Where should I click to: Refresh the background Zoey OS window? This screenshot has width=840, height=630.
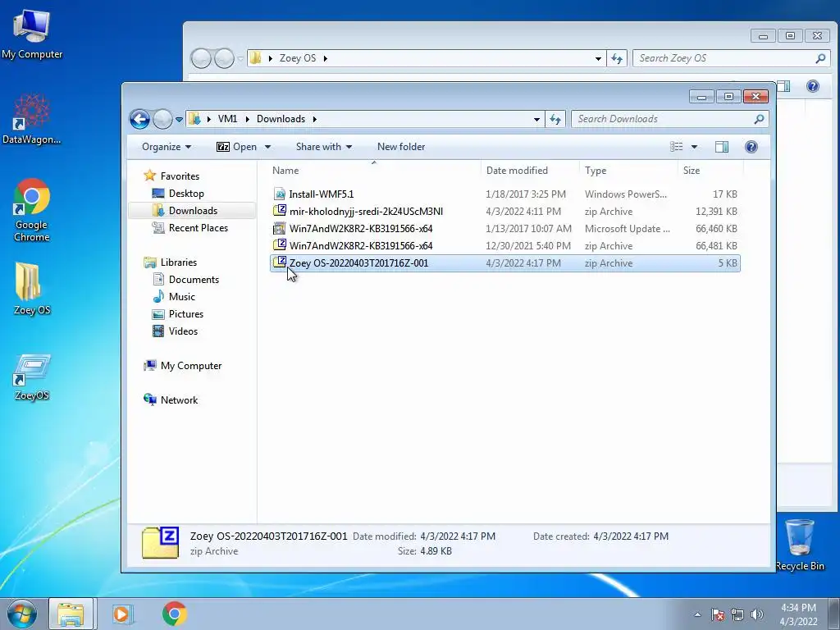click(x=617, y=58)
